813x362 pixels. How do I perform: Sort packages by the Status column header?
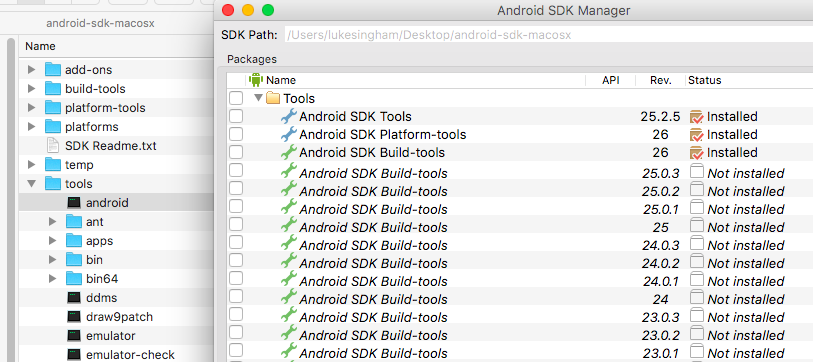(749, 80)
